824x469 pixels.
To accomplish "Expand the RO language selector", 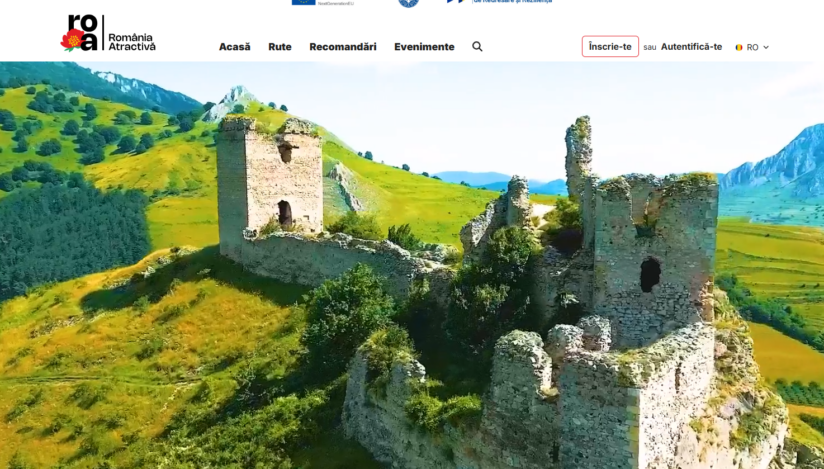I will point(752,47).
